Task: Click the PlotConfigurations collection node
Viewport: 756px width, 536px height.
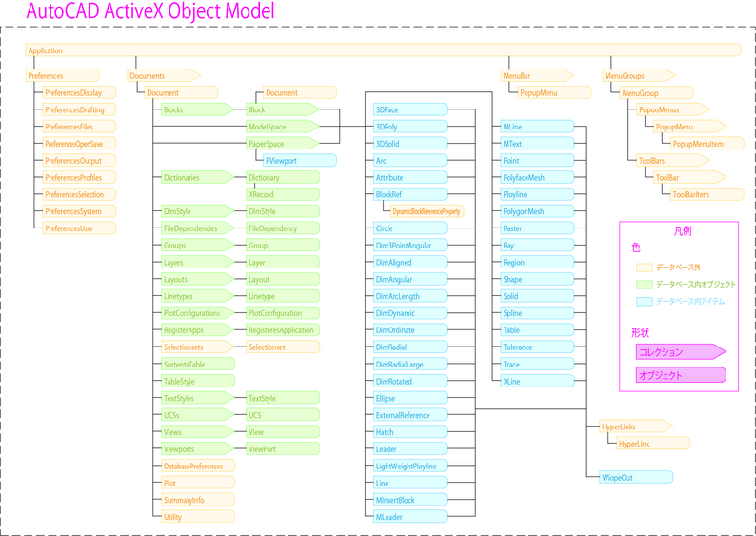Action: pyautogui.click(x=198, y=313)
